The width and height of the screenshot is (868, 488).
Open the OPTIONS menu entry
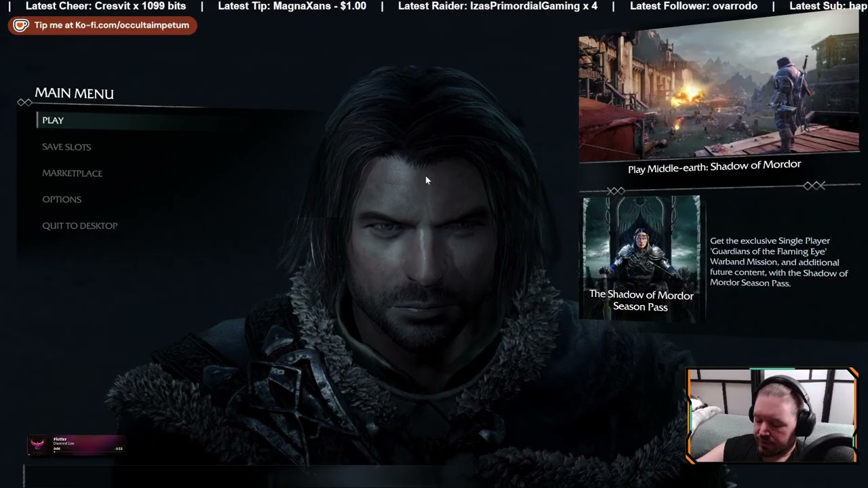62,199
